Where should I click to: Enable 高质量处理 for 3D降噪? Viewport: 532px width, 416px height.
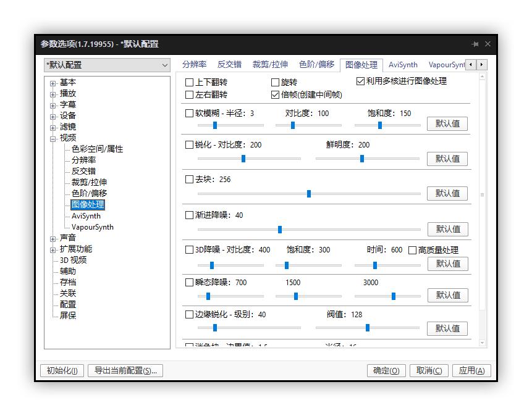(x=412, y=249)
